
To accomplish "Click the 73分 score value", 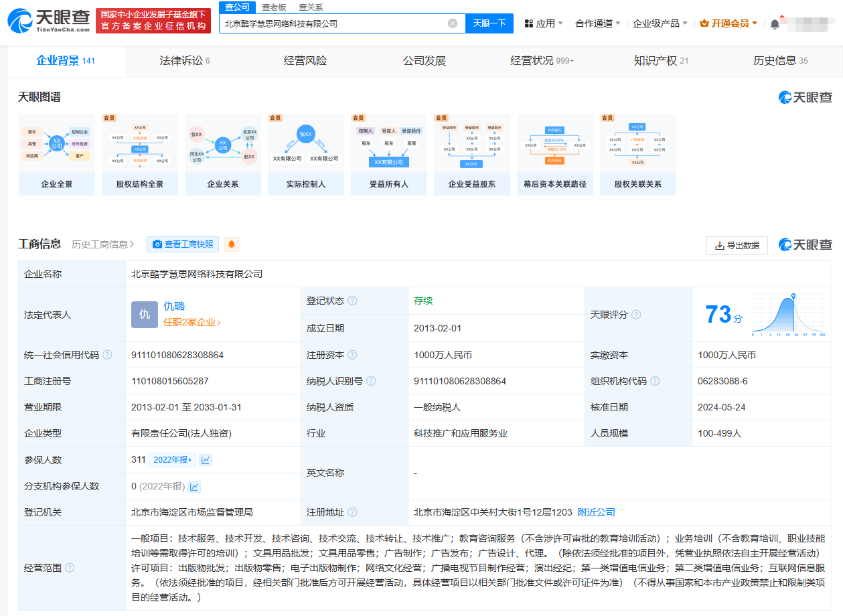I will coord(723,314).
